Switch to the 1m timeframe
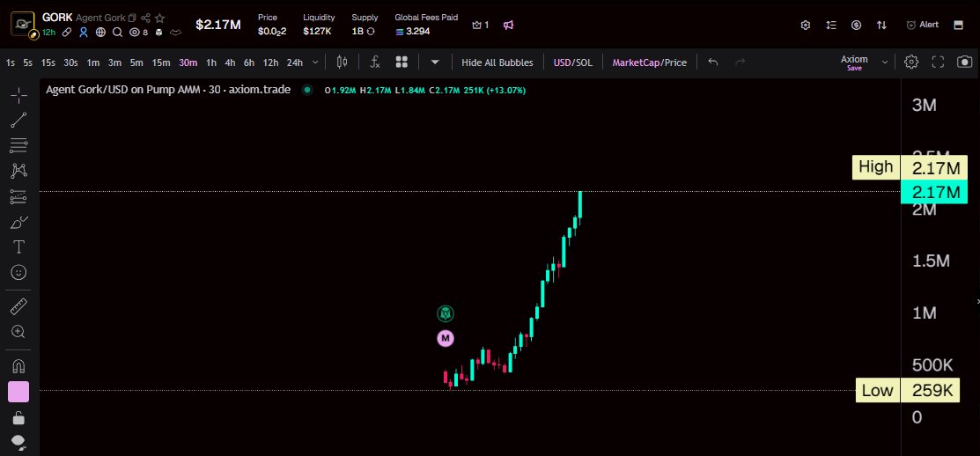The height and width of the screenshot is (456, 980). pos(93,63)
